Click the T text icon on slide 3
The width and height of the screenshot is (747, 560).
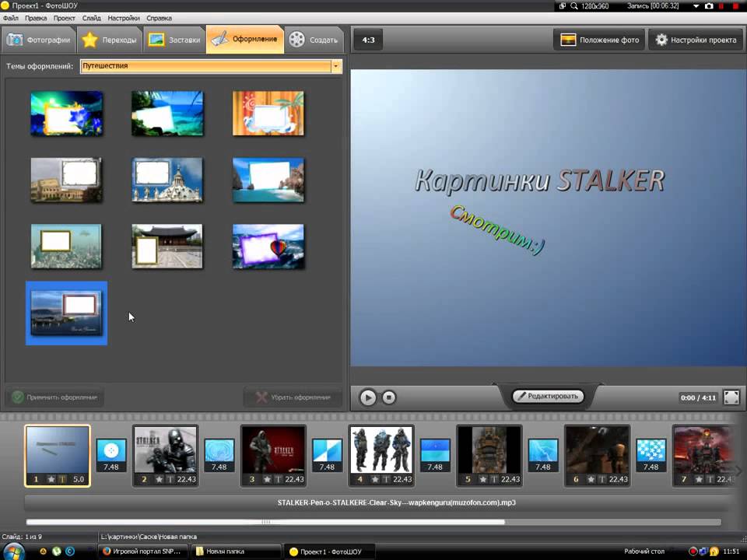(x=279, y=480)
